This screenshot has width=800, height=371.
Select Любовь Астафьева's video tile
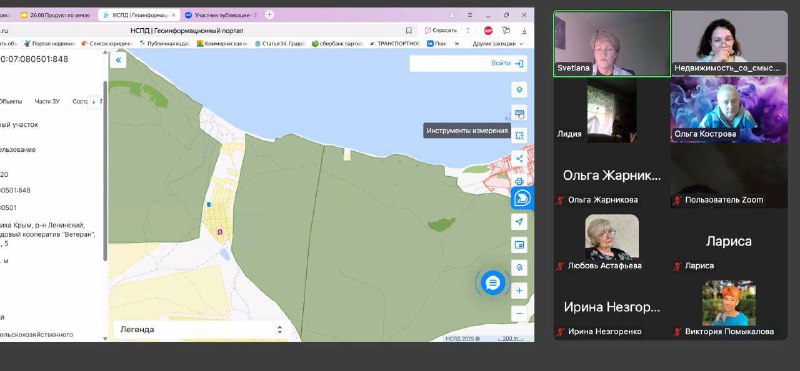click(612, 241)
